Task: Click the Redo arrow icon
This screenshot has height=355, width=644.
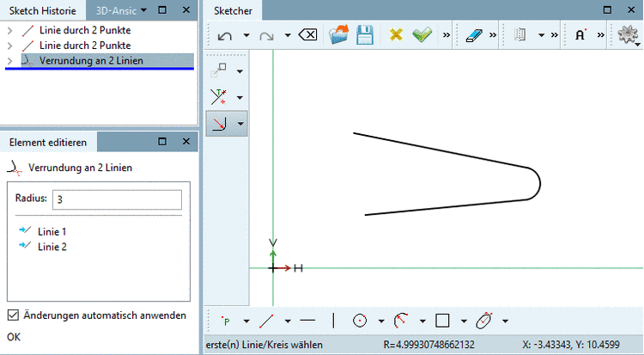Action: pyautogui.click(x=266, y=36)
